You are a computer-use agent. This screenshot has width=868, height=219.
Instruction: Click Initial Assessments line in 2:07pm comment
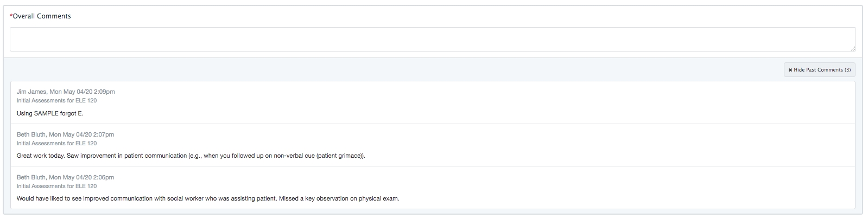(x=56, y=143)
